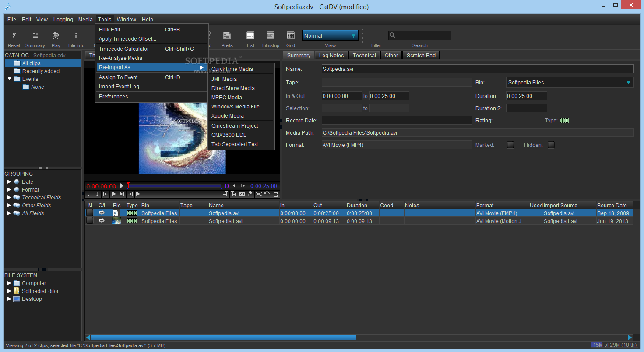Expand the Technical Fields grouping
Screen dimensions: 644x352
pos(9,198)
